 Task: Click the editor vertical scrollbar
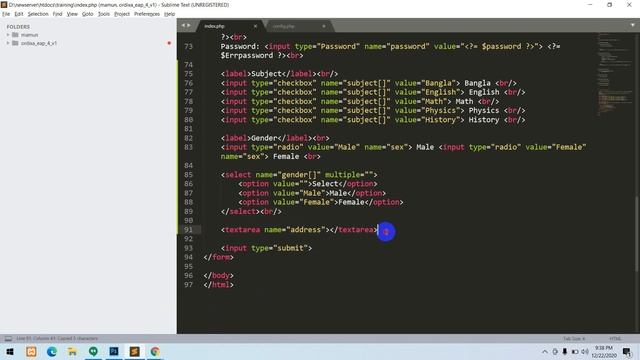(x=637, y=233)
